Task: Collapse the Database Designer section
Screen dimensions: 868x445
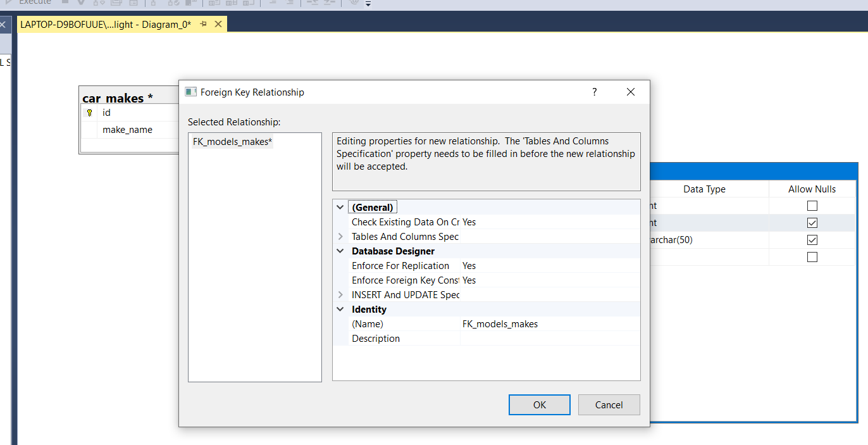Action: 340,251
